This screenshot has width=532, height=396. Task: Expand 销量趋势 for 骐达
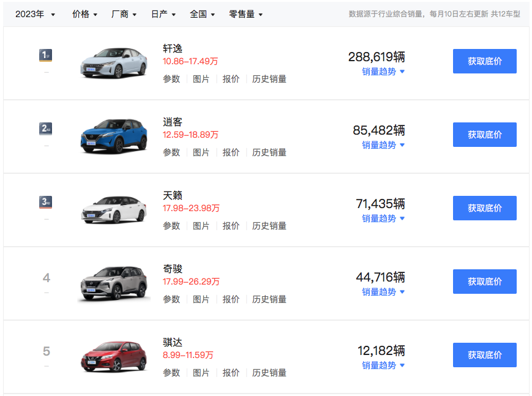[x=383, y=365]
